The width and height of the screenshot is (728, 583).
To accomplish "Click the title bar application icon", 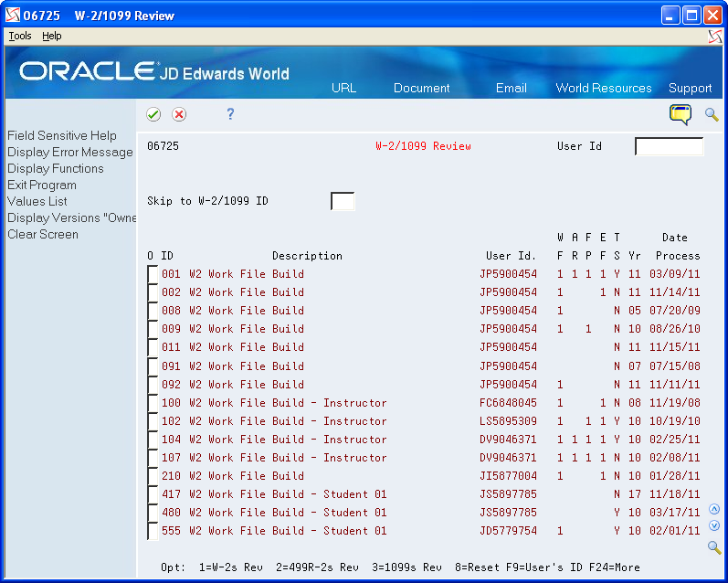I will [x=13, y=15].
